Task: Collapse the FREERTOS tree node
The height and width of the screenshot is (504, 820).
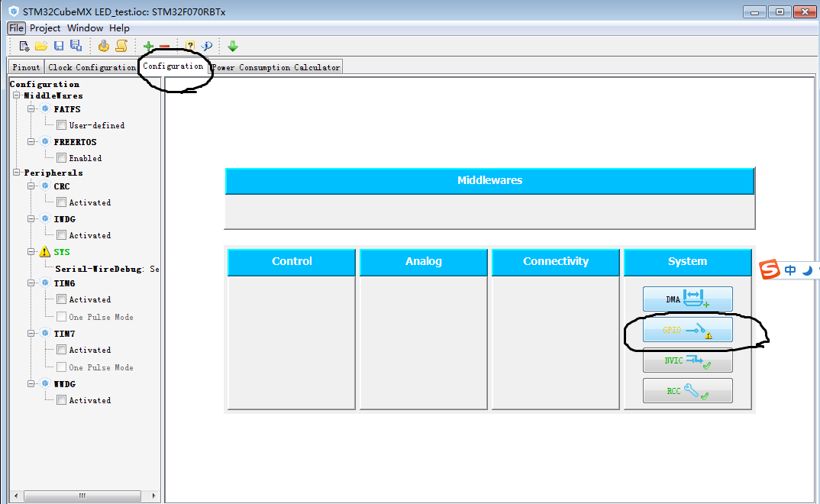Action: (x=31, y=142)
